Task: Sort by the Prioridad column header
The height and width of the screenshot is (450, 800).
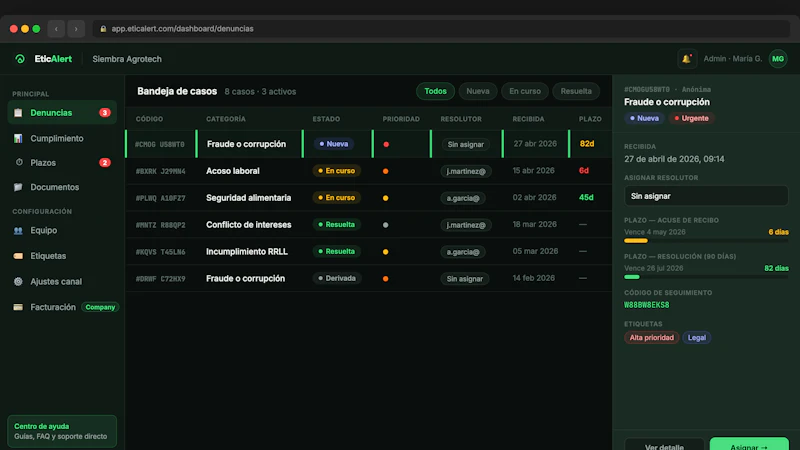Action: [x=401, y=119]
